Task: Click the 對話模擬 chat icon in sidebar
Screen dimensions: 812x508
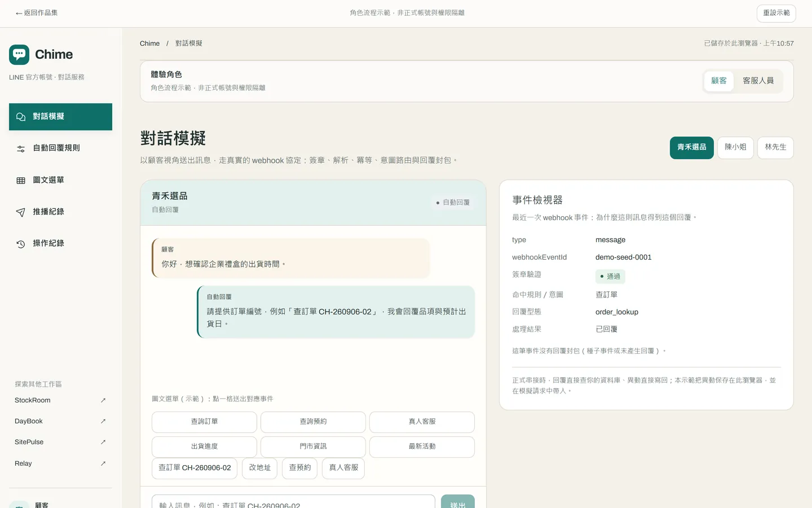Action: [x=21, y=117]
